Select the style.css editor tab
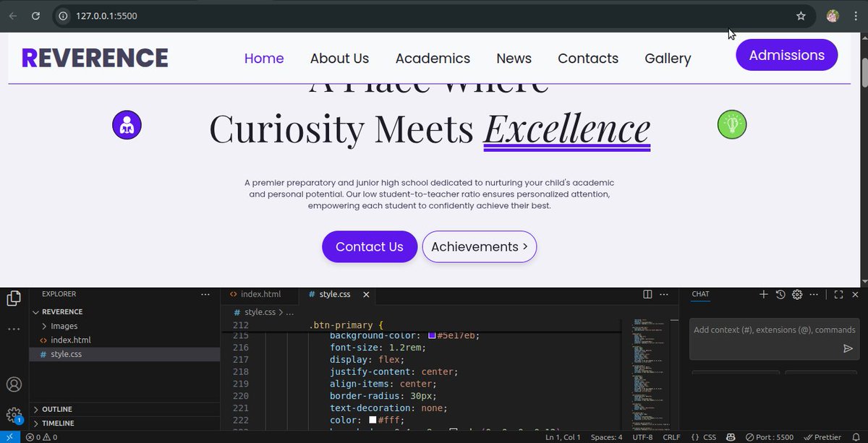Viewport: 868px width, 443px height. (334, 294)
